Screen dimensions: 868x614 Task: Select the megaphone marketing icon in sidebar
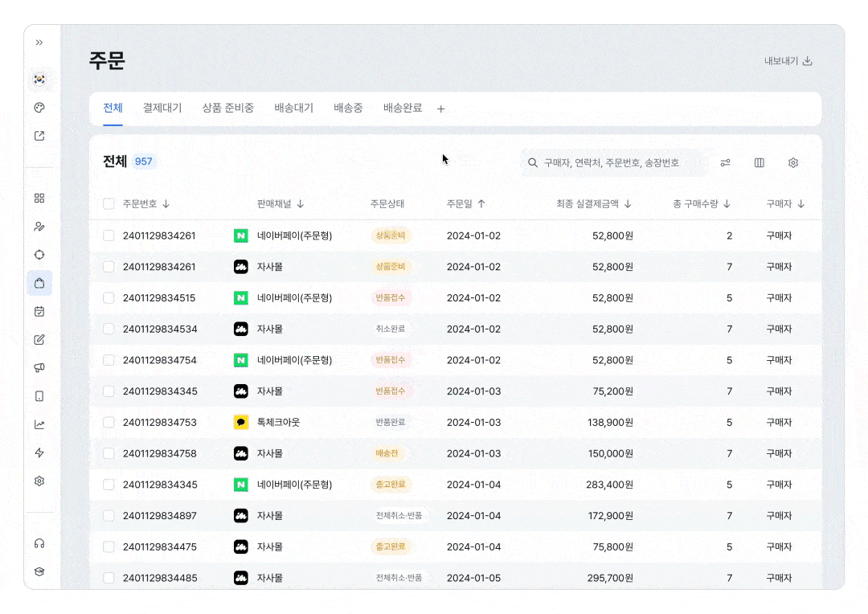pos(39,368)
